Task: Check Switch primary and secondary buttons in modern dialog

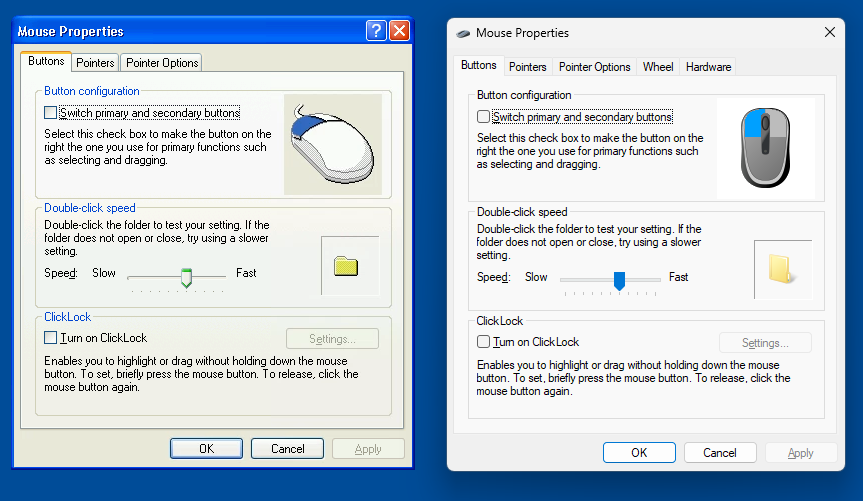Action: [484, 117]
